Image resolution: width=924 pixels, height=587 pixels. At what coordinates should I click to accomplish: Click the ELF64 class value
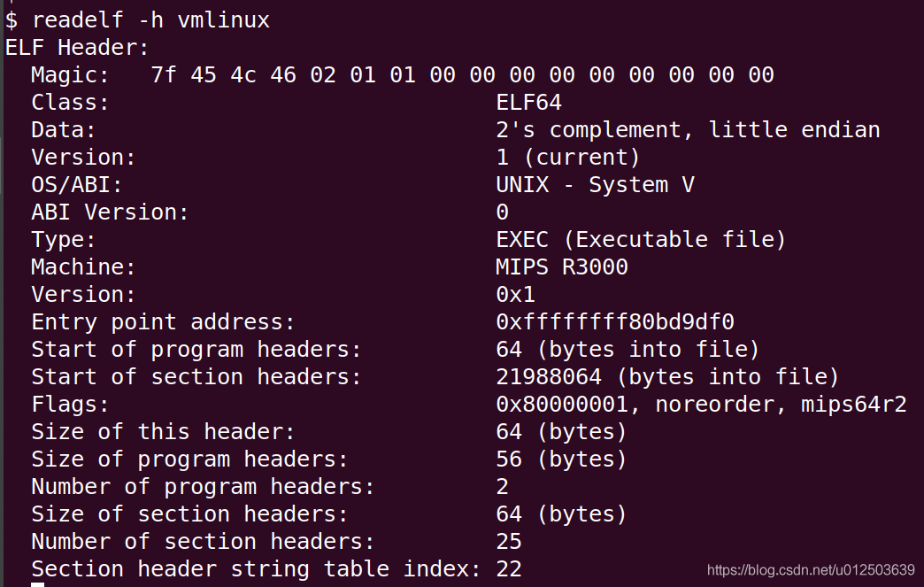pos(528,103)
